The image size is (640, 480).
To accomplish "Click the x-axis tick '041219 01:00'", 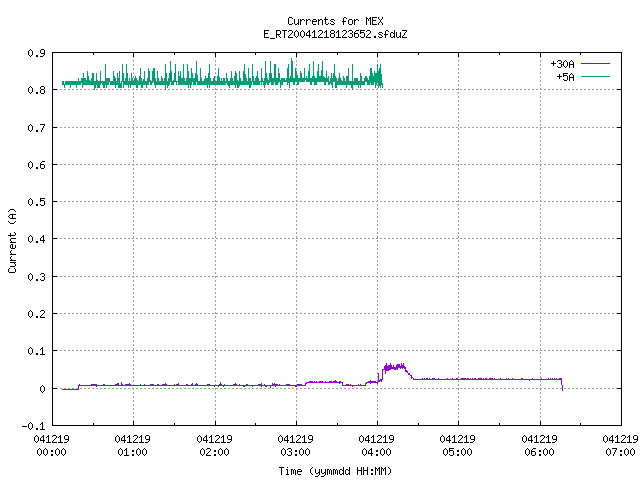I will tap(132, 446).
